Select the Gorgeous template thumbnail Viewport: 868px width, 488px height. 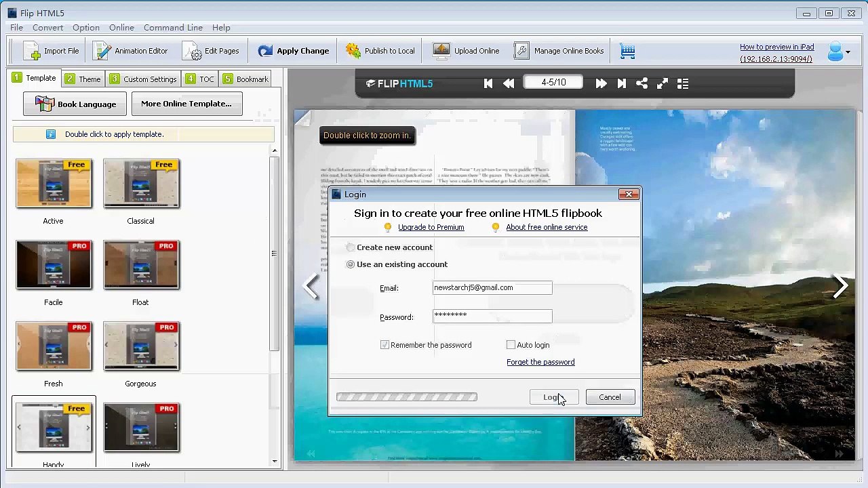click(141, 346)
